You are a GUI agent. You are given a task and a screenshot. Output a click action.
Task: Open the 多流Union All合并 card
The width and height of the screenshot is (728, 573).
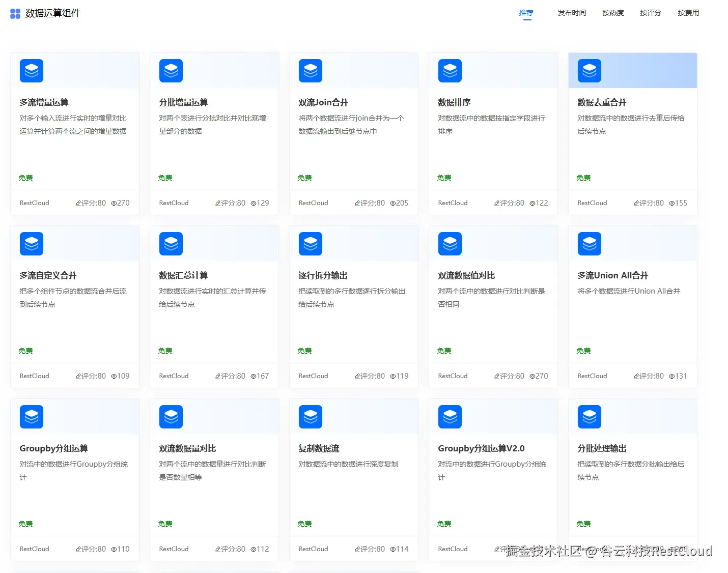tap(632, 305)
